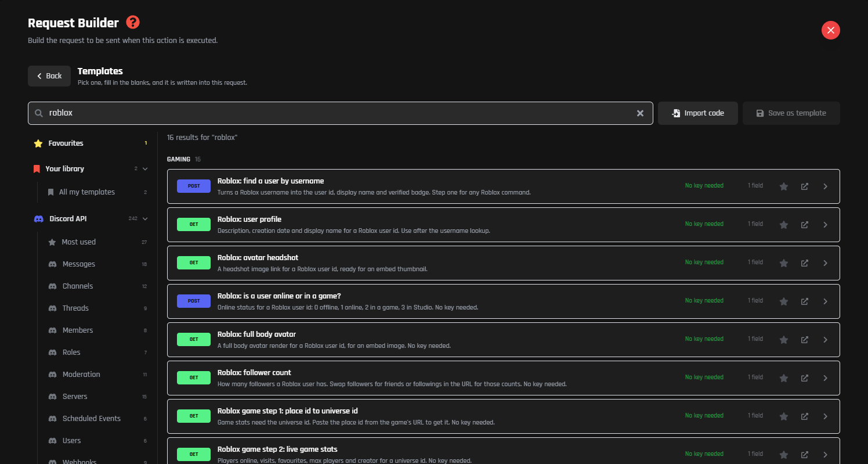
Task: Select the Threads category
Action: [x=97, y=308]
